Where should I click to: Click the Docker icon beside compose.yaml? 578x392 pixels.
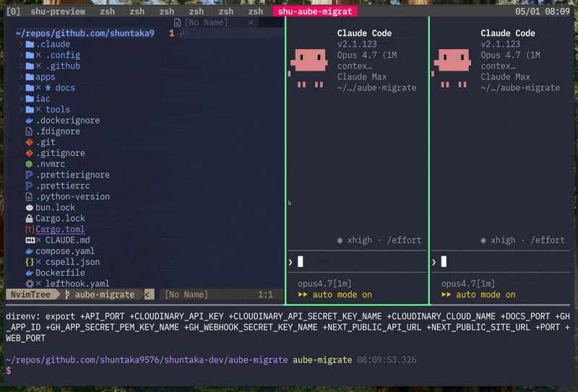pyautogui.click(x=30, y=251)
